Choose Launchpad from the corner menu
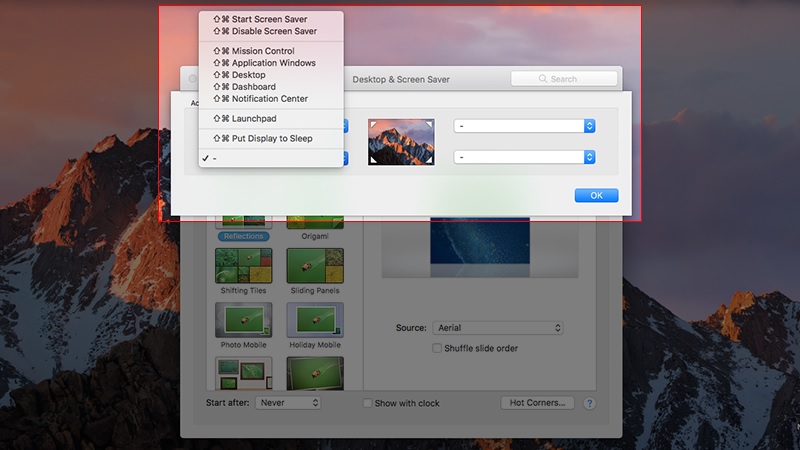 click(x=253, y=118)
